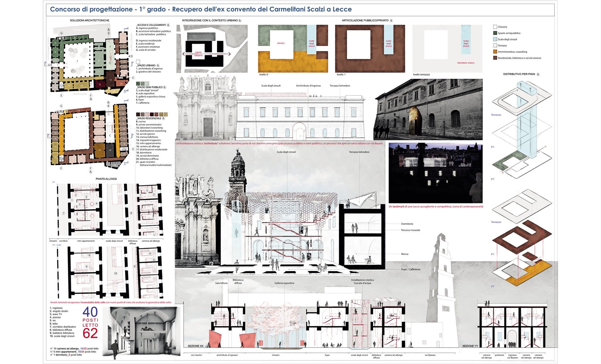Click the orange Amministrativo, coworking swatch
The width and height of the screenshot is (601, 364).
click(x=495, y=52)
